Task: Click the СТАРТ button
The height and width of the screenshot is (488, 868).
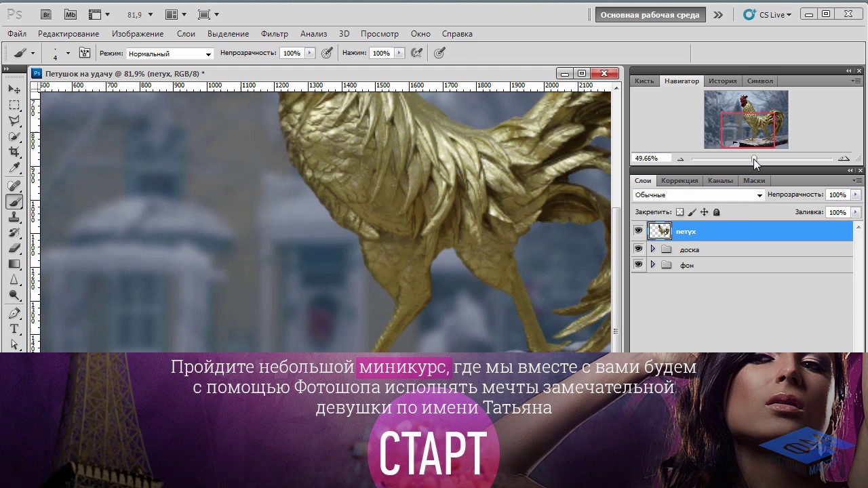Action: [433, 452]
